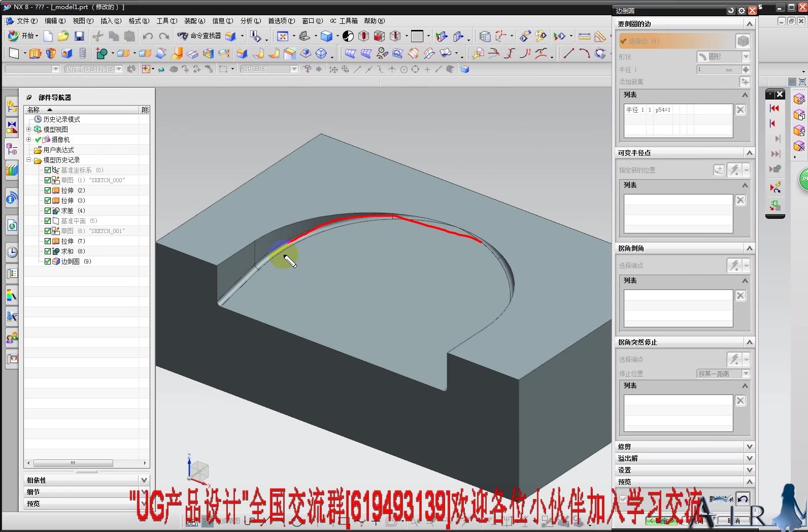Toggle the 基准平面 (5) checkbox
The width and height of the screenshot is (808, 532).
point(48,221)
